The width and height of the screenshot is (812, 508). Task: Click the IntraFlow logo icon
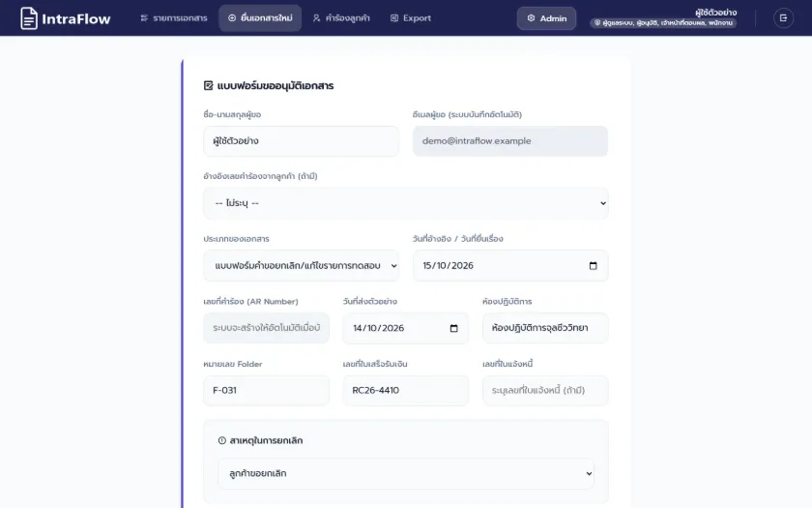29,18
